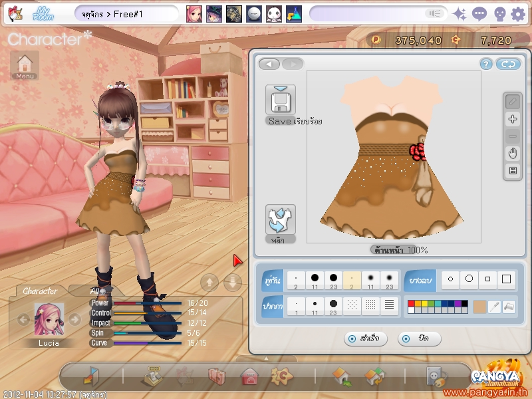532x399 pixels.
Task: Click the exit door icon in bottom bar
Action: pyautogui.click(x=90, y=376)
